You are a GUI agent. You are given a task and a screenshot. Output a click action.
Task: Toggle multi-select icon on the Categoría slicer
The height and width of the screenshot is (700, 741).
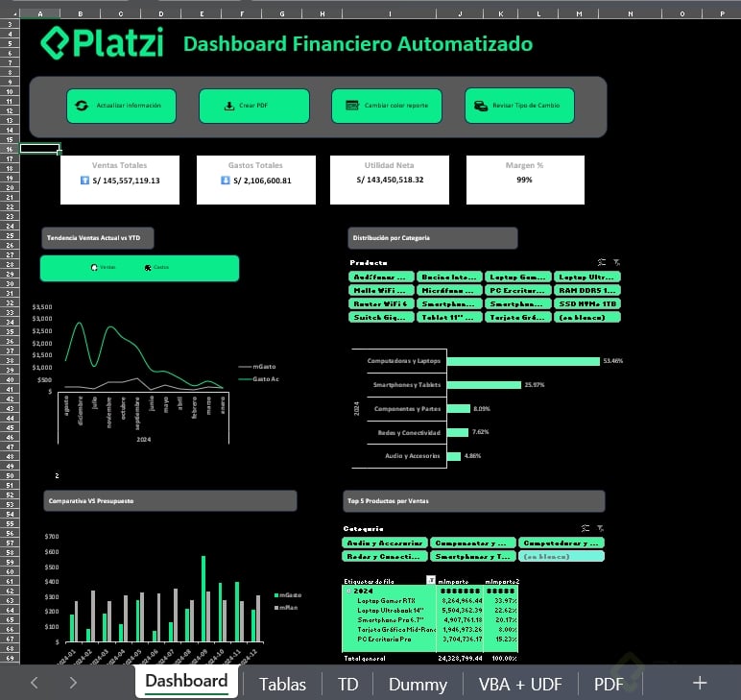click(x=586, y=528)
